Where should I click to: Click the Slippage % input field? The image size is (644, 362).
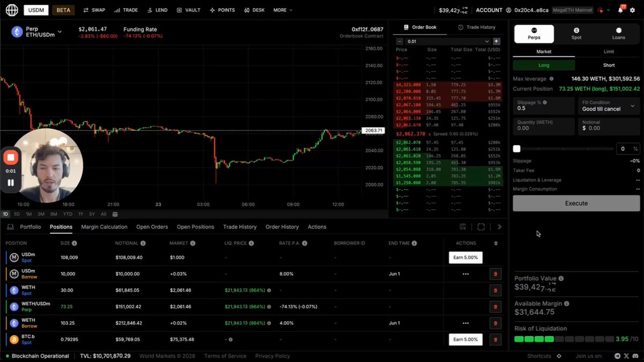click(544, 106)
